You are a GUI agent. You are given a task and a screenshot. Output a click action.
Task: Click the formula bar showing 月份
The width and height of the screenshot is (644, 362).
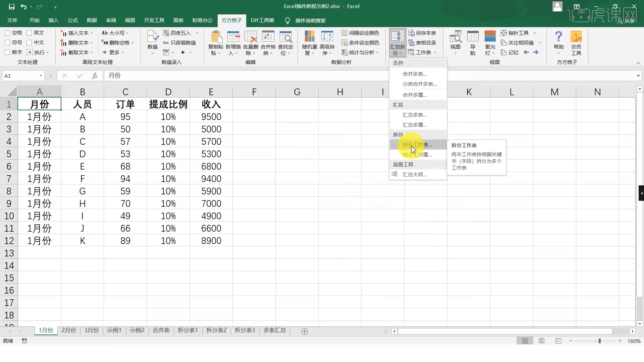click(369, 76)
